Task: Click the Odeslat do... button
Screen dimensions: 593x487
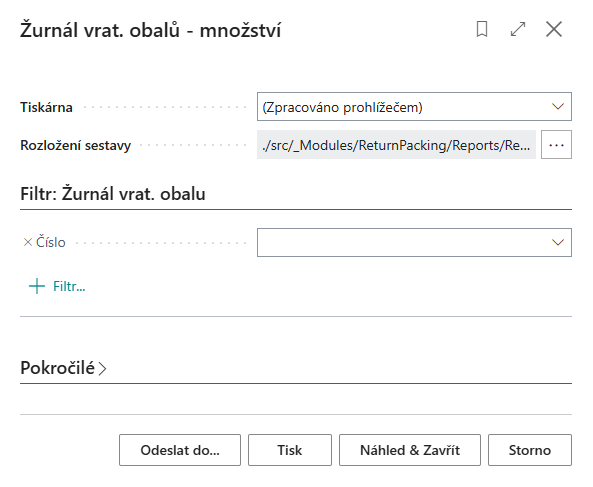Action: [180, 450]
